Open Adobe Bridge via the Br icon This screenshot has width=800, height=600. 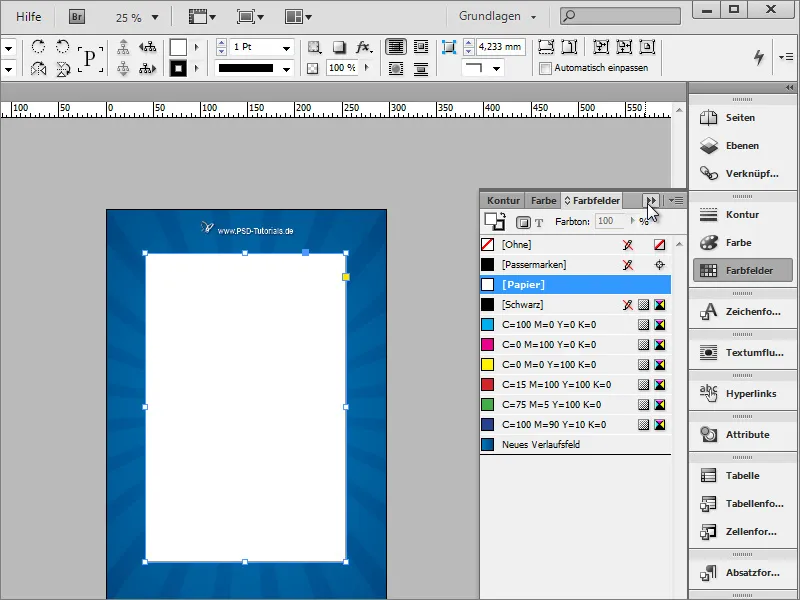click(x=76, y=16)
